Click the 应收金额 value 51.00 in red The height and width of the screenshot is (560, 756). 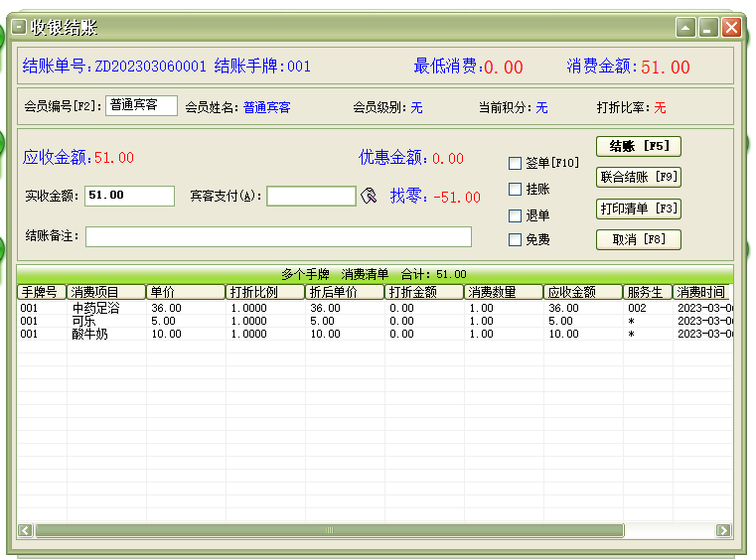click(114, 158)
